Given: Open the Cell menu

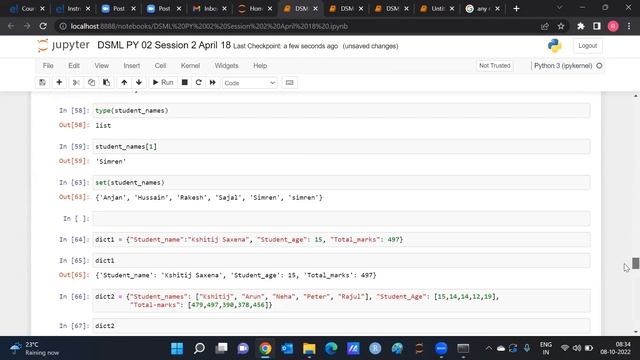Looking at the screenshot, I should pos(160,65).
